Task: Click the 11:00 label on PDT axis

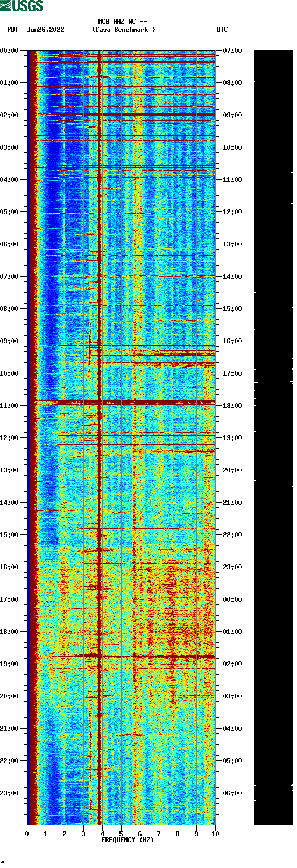Action: (x=10, y=406)
